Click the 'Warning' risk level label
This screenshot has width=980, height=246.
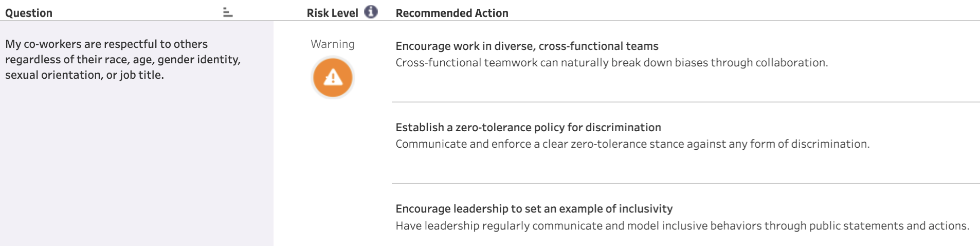point(333,44)
